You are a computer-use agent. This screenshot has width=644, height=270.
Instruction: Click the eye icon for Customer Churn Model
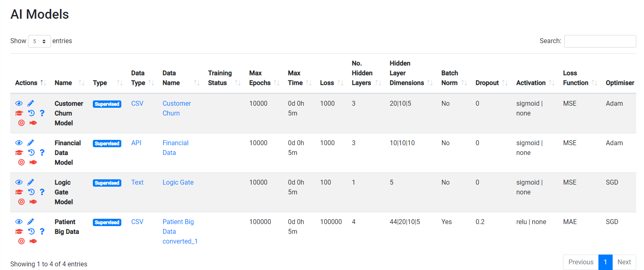(19, 103)
